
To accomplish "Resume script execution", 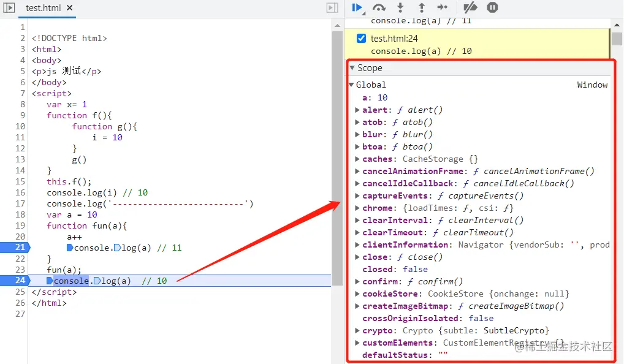I will 357,7.
